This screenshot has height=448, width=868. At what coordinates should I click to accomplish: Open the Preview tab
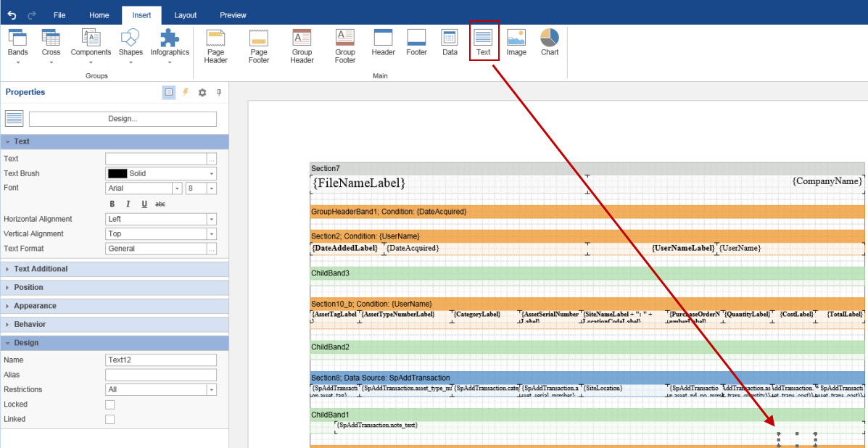[233, 14]
